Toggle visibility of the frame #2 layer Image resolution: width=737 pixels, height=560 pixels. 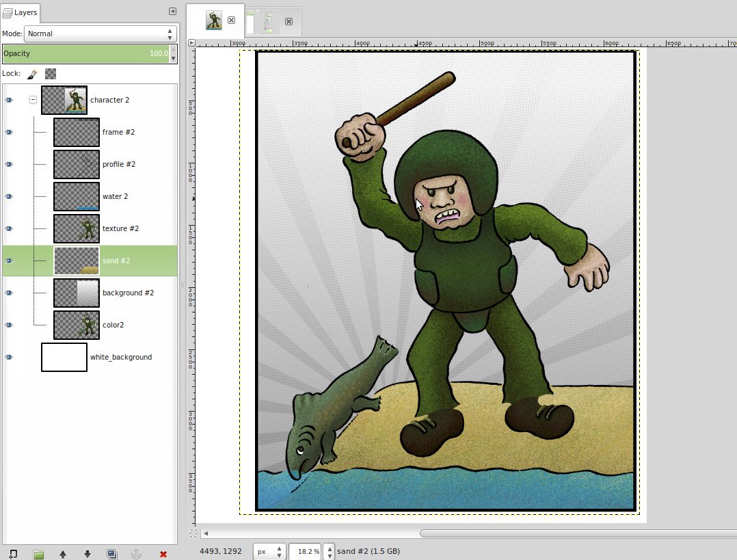point(9,132)
